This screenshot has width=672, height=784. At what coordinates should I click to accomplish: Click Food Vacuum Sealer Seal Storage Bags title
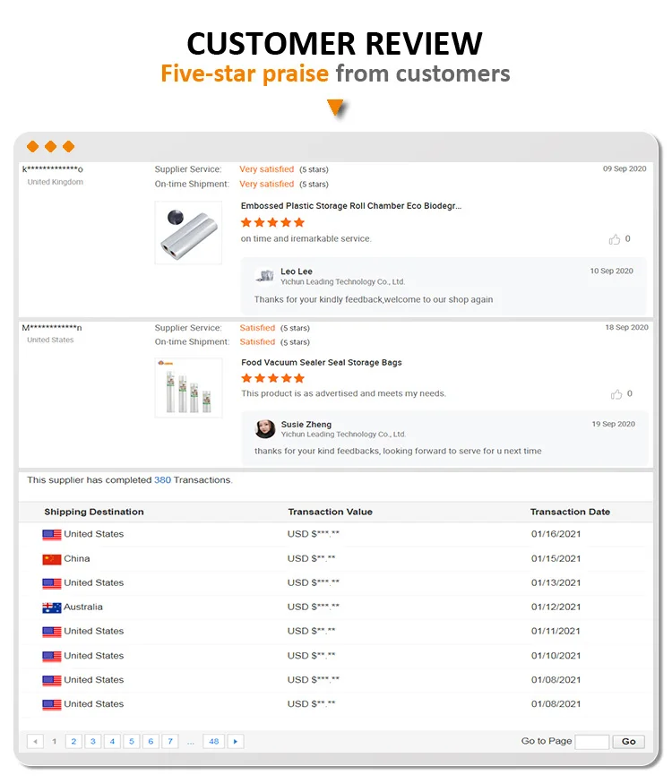tap(322, 363)
